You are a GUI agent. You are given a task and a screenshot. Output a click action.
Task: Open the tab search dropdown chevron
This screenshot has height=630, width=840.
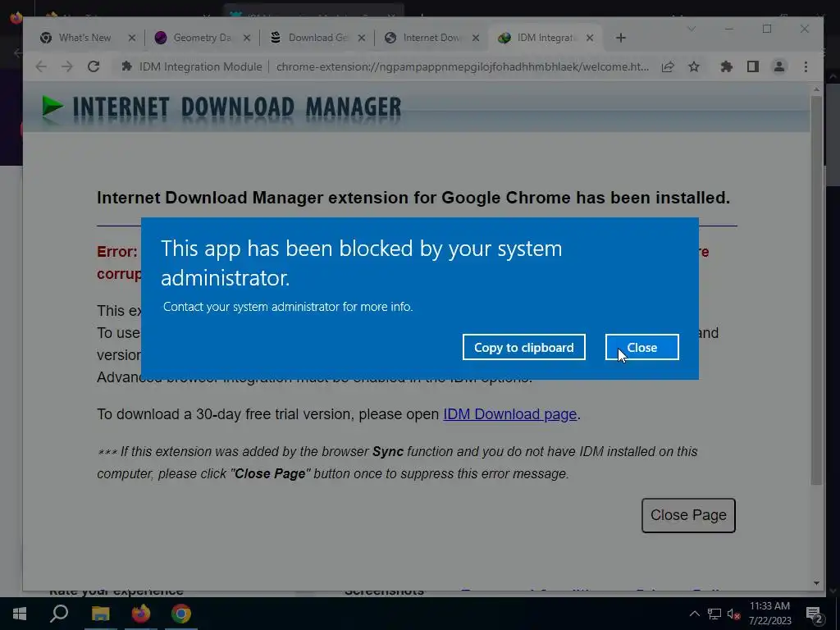(692, 29)
